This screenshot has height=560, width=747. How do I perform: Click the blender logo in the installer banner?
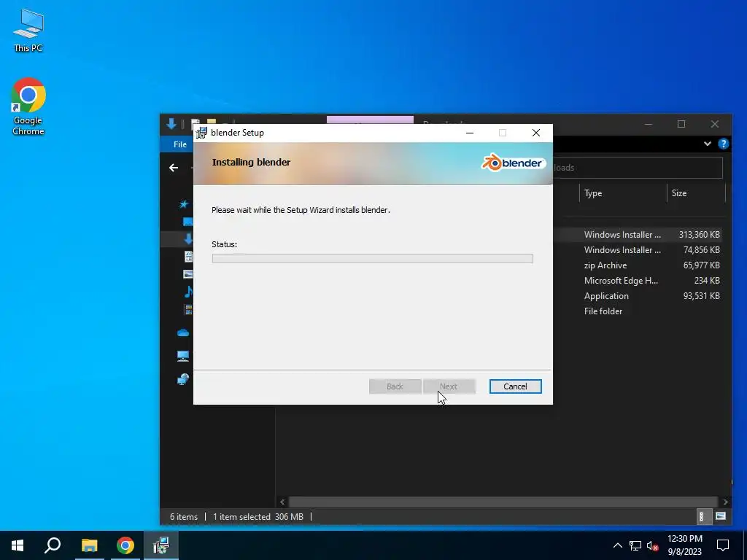512,163
